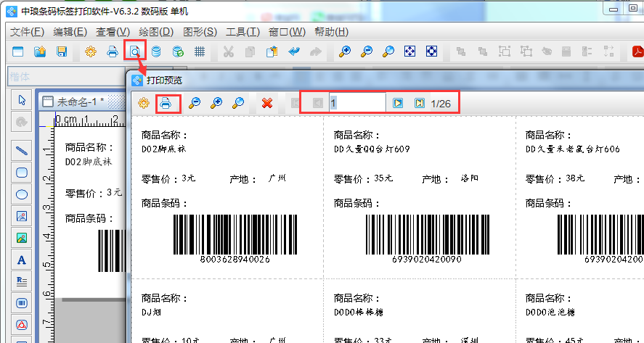
Task: Select the ellipse drawing tool
Action: [x=22, y=194]
